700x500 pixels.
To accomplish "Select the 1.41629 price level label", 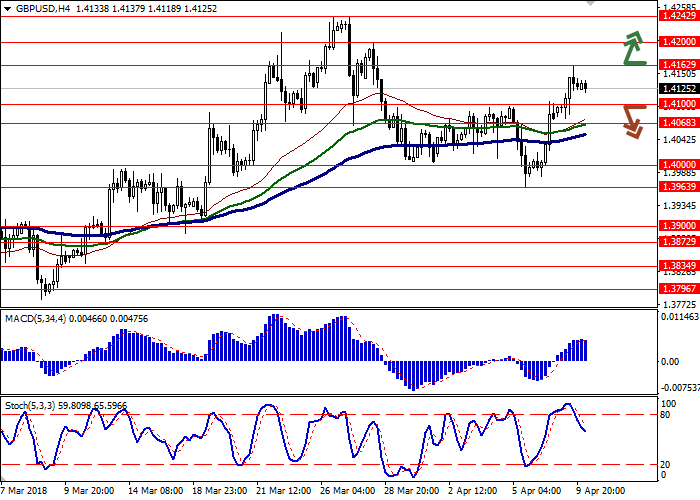I will [x=678, y=64].
